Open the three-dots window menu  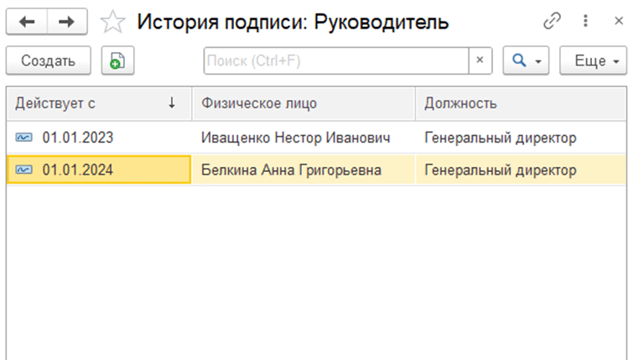click(x=586, y=22)
